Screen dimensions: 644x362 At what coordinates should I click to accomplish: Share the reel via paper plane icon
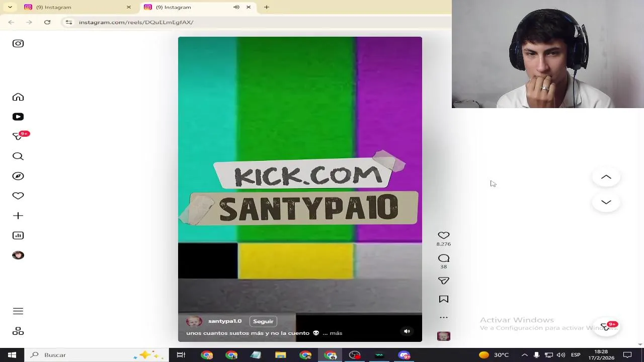[443, 281]
